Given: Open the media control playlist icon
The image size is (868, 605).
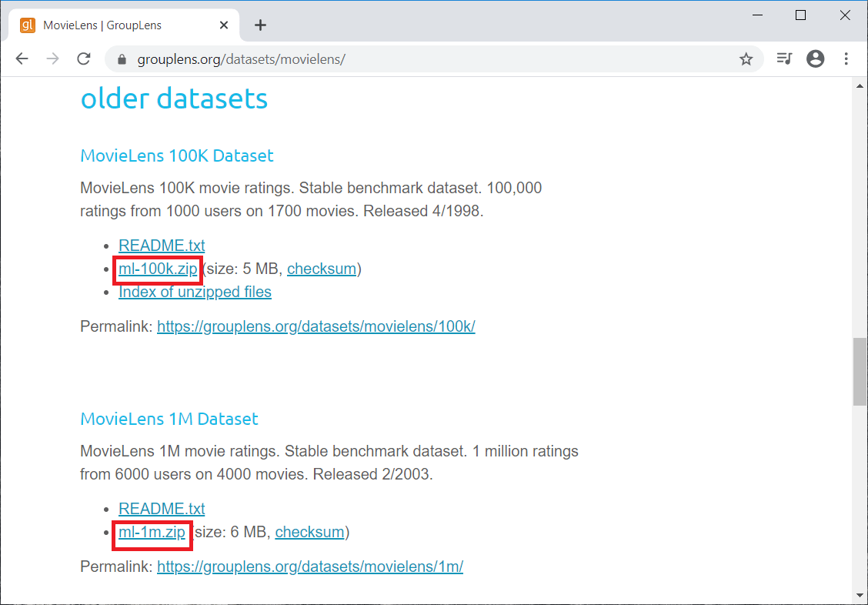Looking at the screenshot, I should [x=784, y=59].
